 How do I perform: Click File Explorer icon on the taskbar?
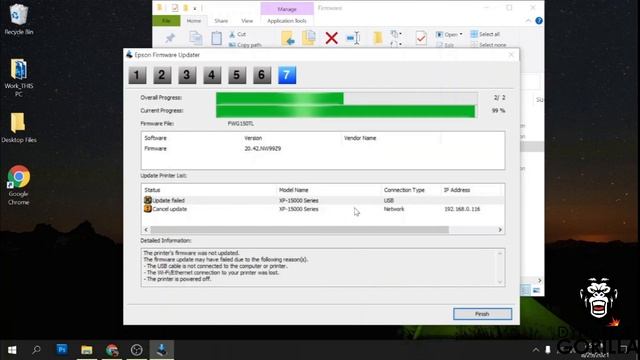[x=87, y=350]
